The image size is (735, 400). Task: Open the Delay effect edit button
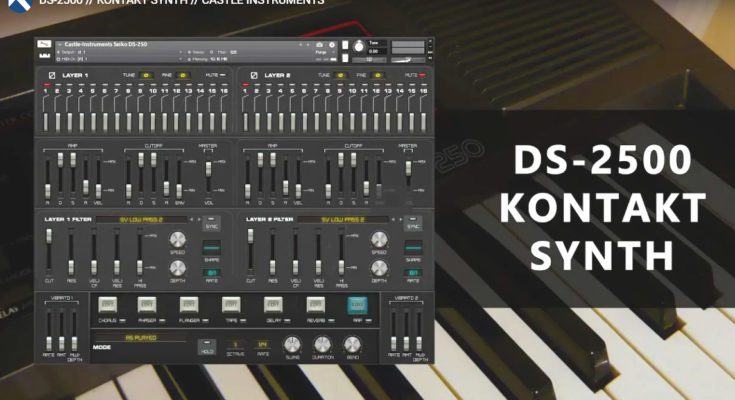coord(274,305)
